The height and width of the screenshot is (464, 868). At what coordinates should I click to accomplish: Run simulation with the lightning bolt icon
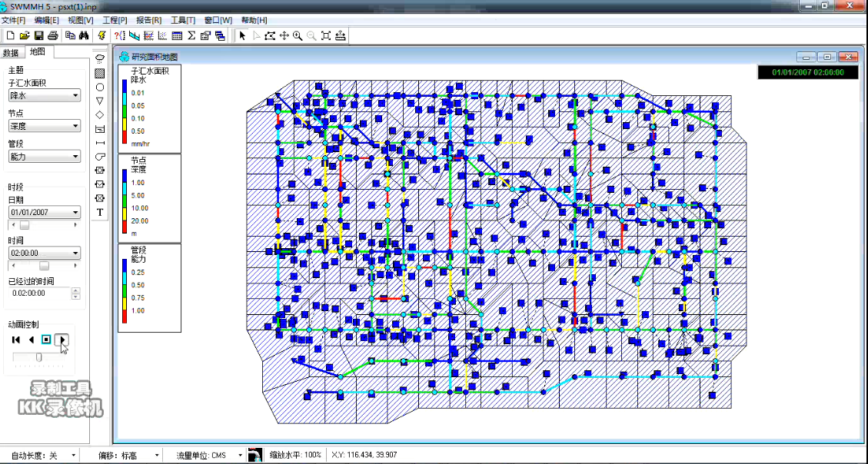pos(101,36)
